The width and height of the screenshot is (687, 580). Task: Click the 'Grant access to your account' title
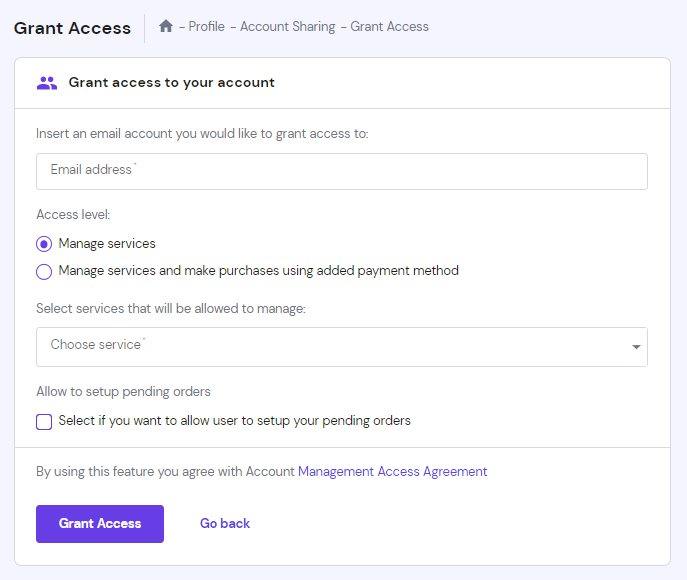coord(171,83)
